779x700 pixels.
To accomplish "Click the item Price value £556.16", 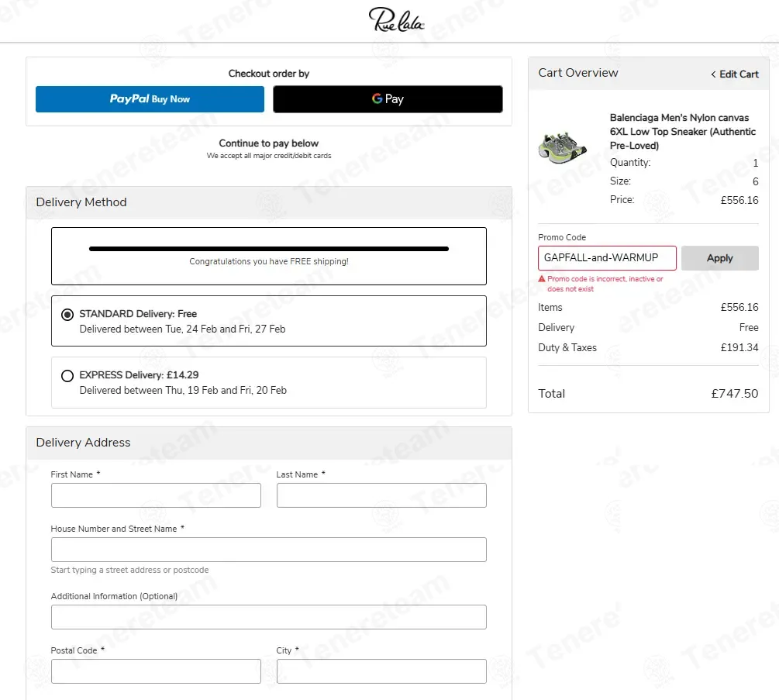I will (x=739, y=200).
